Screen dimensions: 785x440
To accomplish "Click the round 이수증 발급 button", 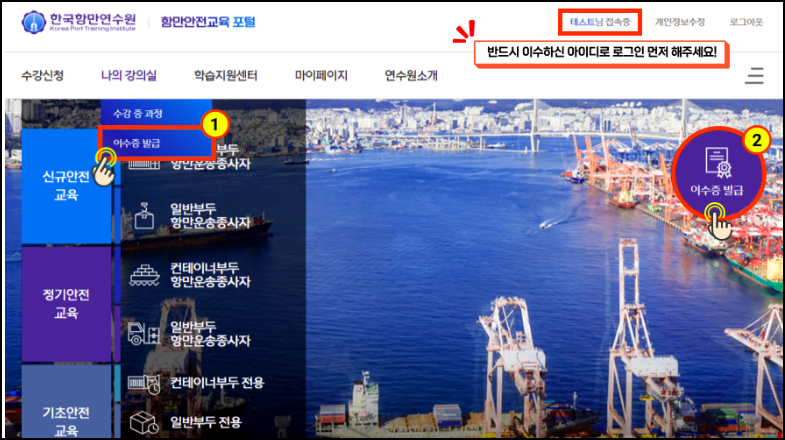I will [717, 173].
